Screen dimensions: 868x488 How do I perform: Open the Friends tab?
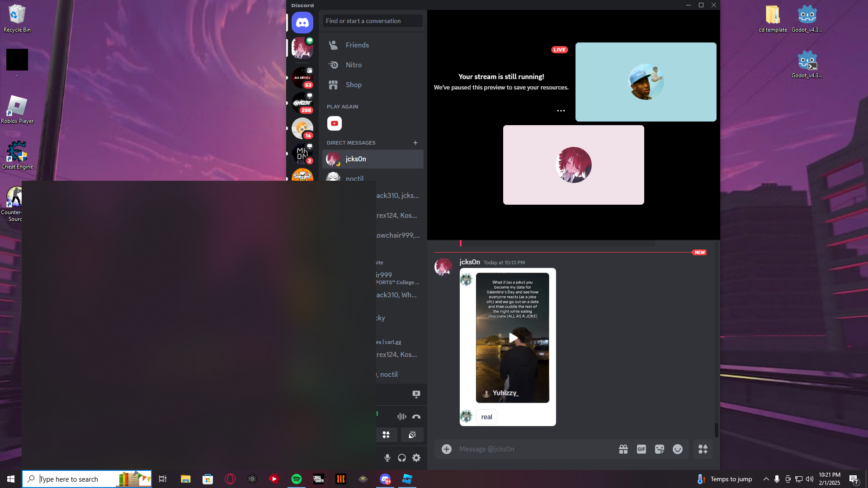click(357, 45)
